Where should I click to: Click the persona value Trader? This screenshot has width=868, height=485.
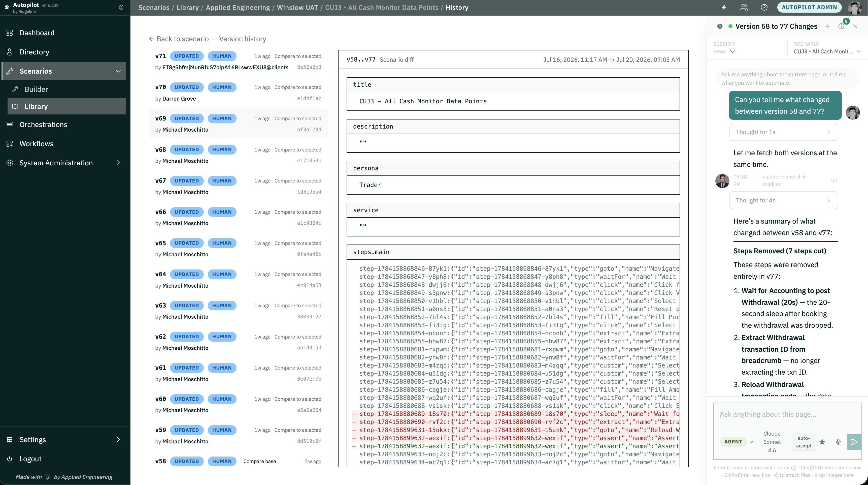point(370,185)
